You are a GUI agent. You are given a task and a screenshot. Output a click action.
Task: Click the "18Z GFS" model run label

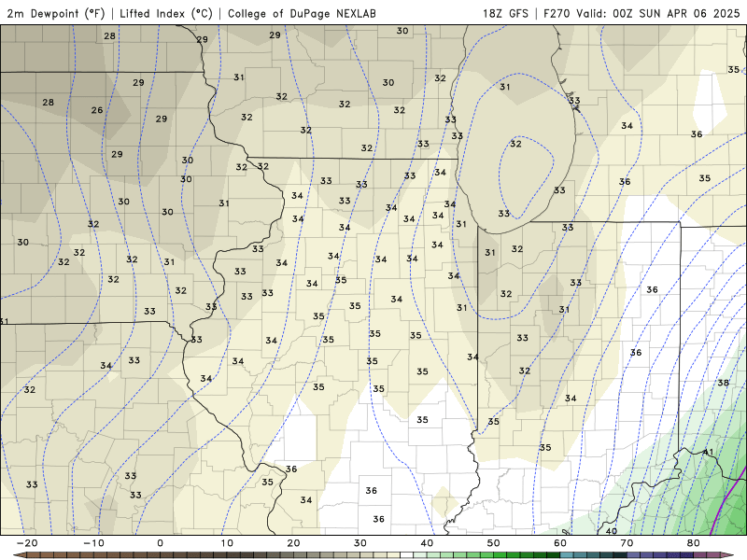pyautogui.click(x=505, y=13)
